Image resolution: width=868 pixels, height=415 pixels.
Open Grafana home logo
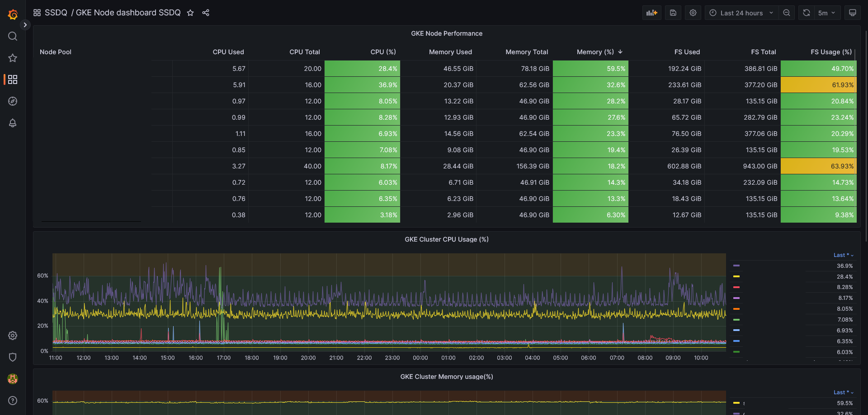[x=13, y=14]
